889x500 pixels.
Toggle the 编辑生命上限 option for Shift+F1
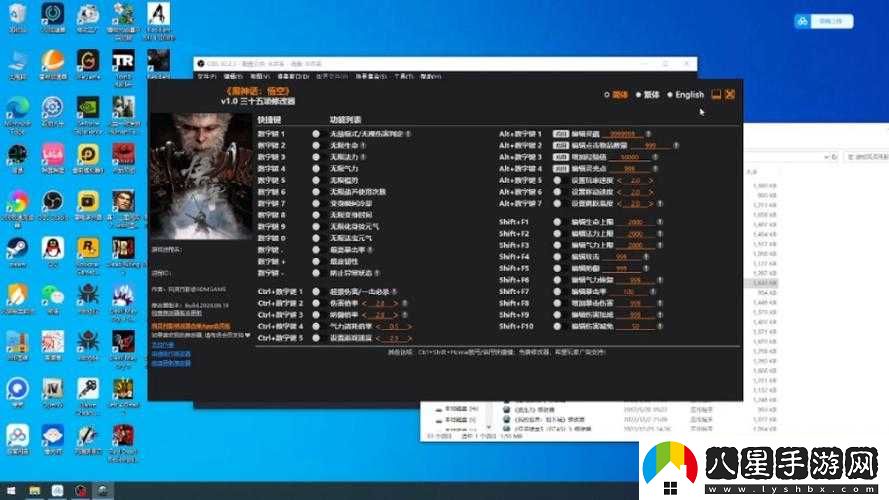point(557,222)
